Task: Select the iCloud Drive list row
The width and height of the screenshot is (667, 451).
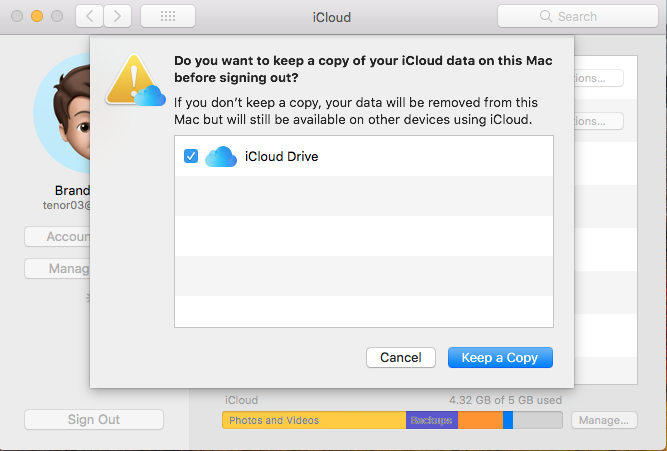Action: 364,156
